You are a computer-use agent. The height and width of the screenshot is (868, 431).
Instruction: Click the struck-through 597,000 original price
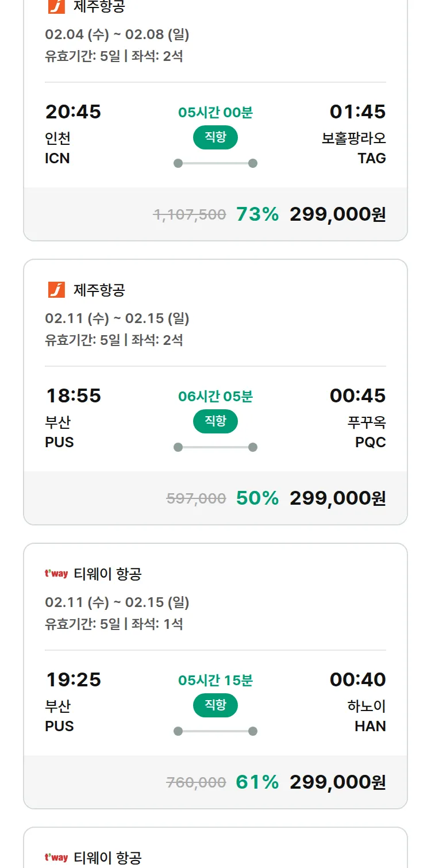click(x=196, y=499)
